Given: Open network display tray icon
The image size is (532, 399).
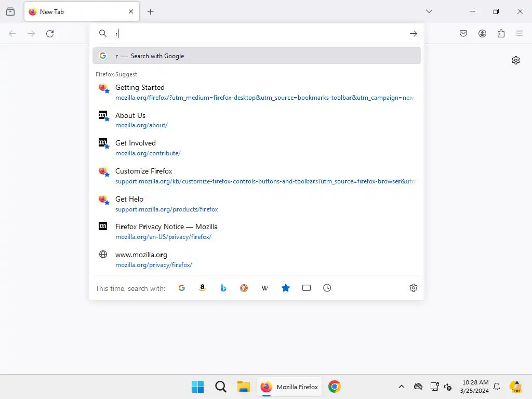Looking at the screenshot, I should 434,387.
